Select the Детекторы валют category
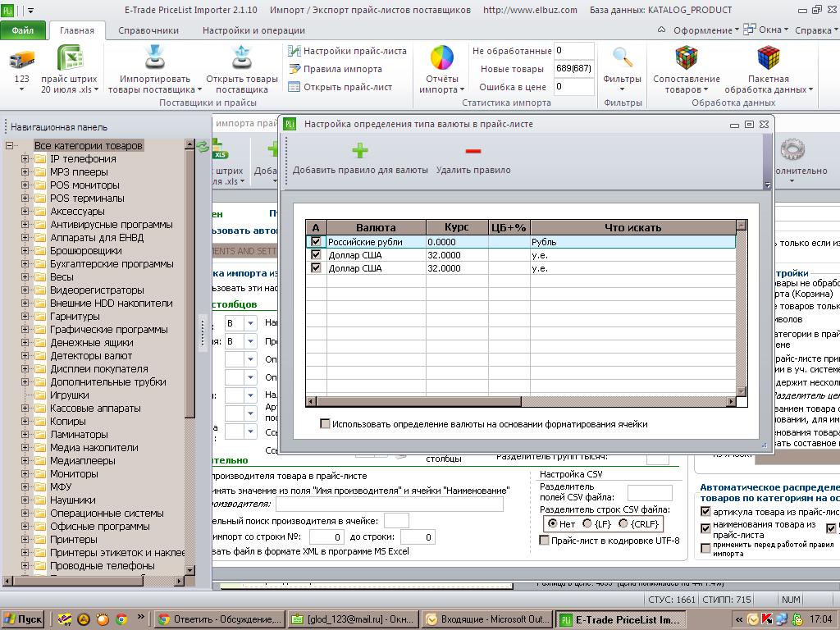The image size is (840, 630). [x=91, y=356]
